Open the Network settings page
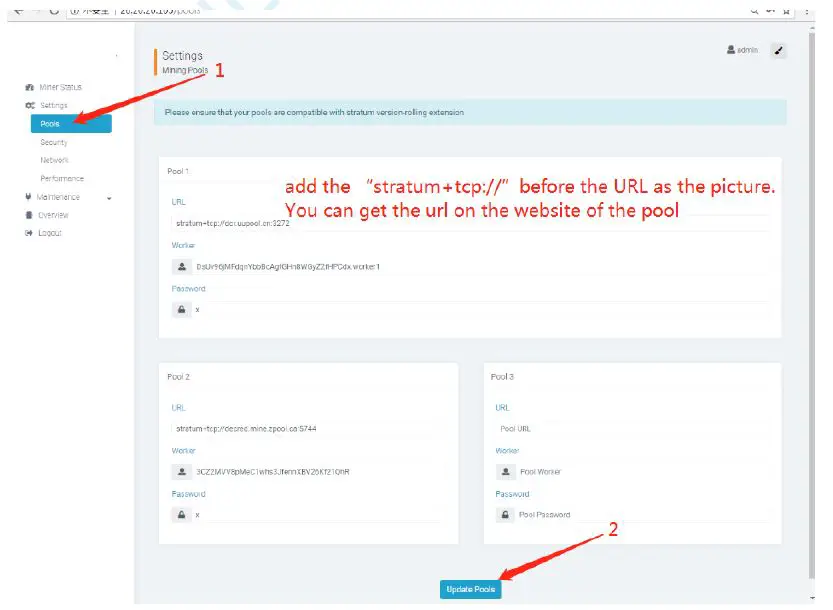 click(x=54, y=160)
